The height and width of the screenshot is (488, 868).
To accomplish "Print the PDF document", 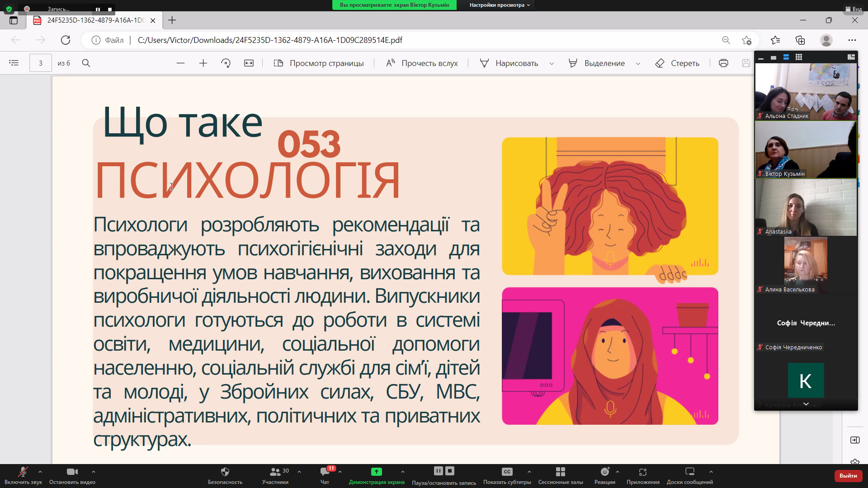I will pos(723,63).
